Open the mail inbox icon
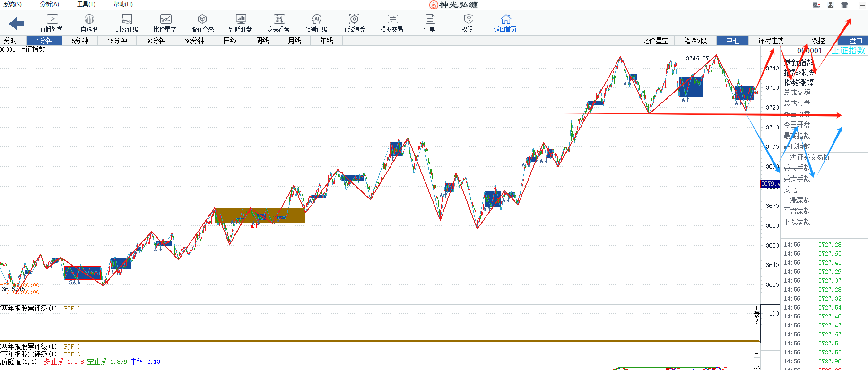Screen dimensions: 868x370 (816, 5)
